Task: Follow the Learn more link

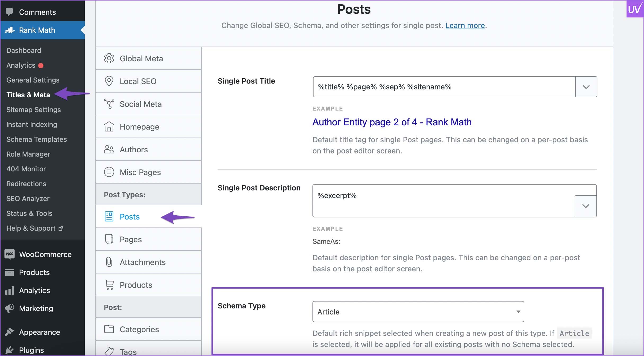Action: (465, 25)
